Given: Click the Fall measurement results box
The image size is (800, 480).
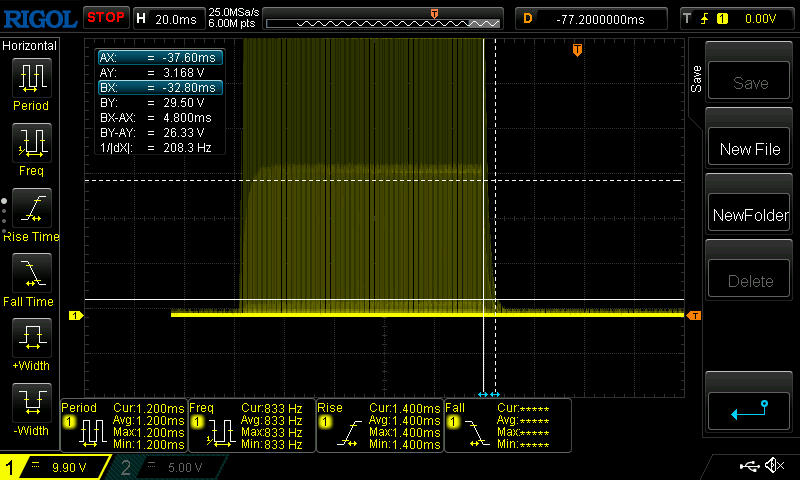Looking at the screenshot, I should click(x=508, y=425).
